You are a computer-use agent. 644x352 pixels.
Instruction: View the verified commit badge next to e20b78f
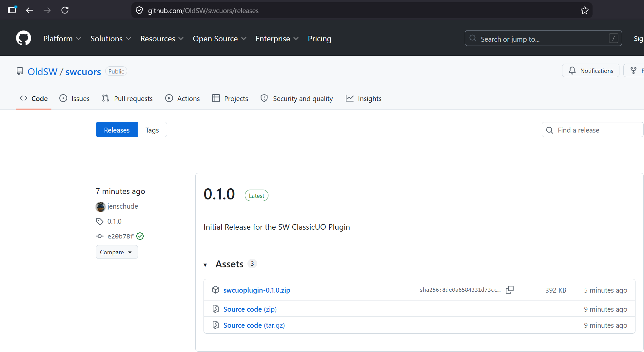[x=140, y=236]
